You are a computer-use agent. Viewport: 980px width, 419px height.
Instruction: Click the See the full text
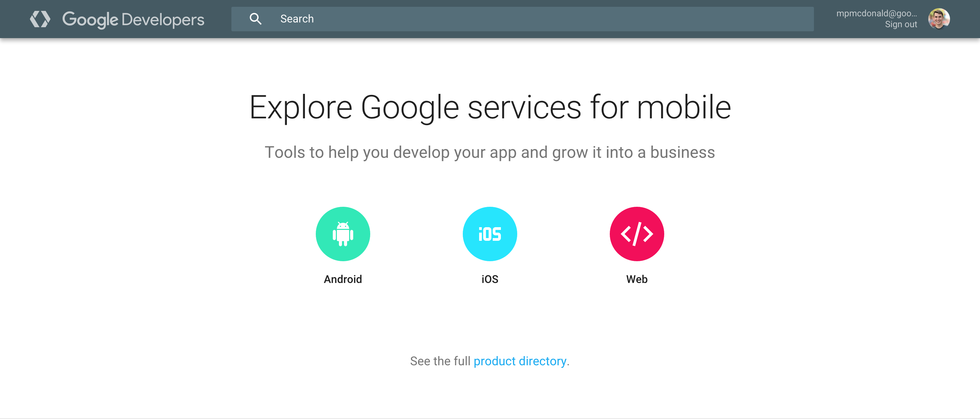(x=440, y=361)
